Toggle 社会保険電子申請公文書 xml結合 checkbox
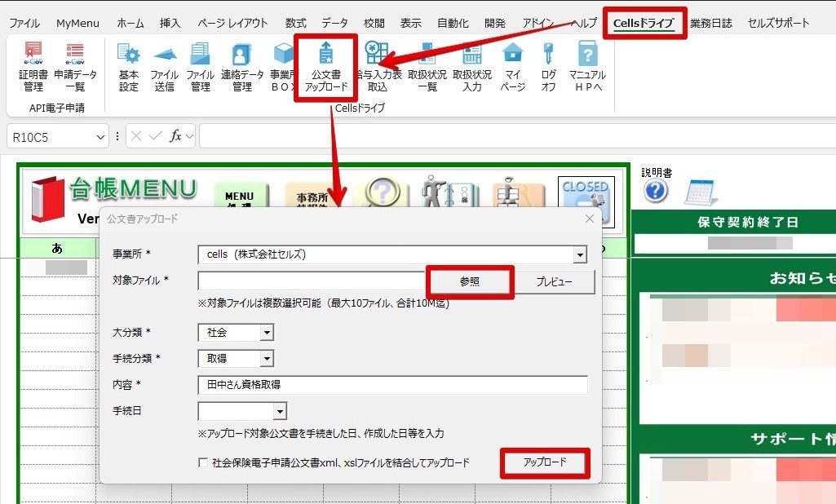The width and height of the screenshot is (836, 504). pyautogui.click(x=203, y=462)
